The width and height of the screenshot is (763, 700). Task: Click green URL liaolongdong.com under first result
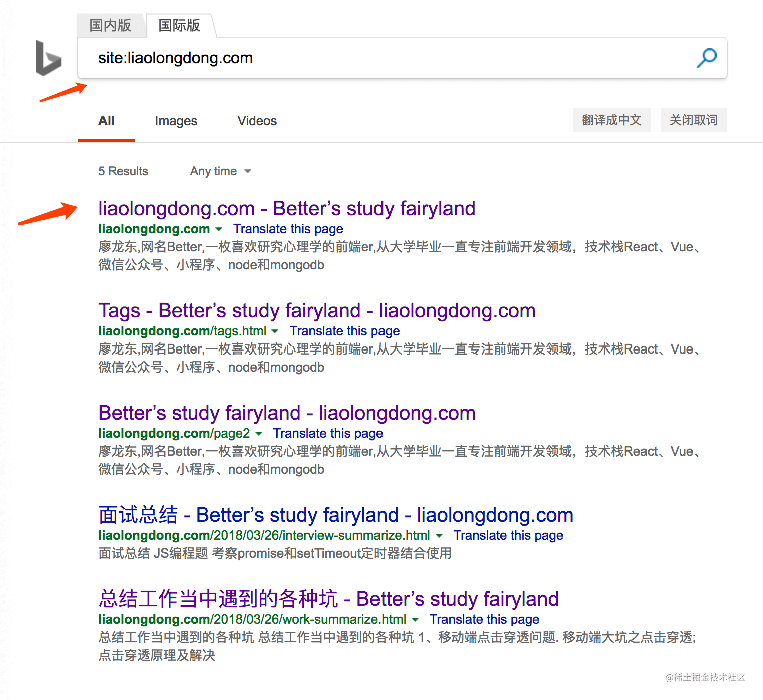154,229
